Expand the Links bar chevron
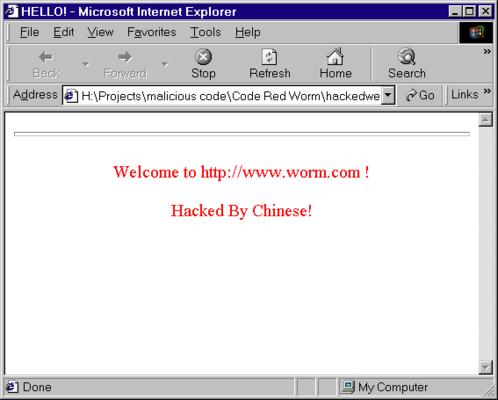Viewport: 498px width, 400px height. [x=487, y=91]
